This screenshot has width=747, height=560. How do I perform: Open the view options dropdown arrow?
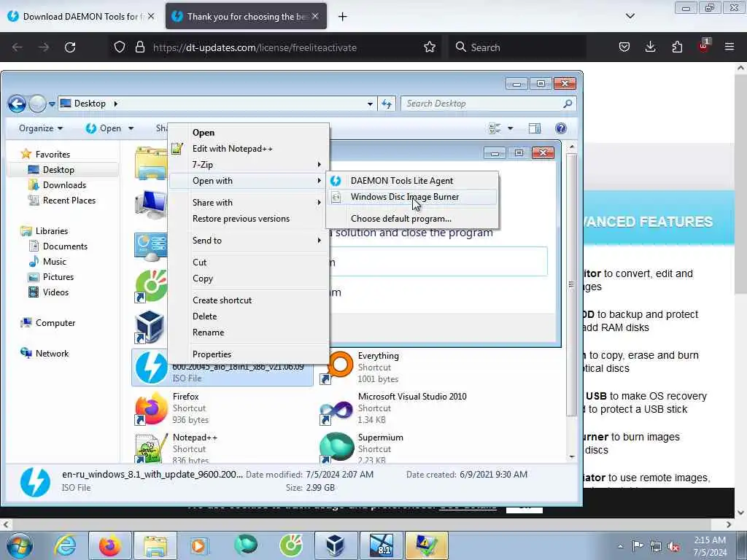click(510, 128)
